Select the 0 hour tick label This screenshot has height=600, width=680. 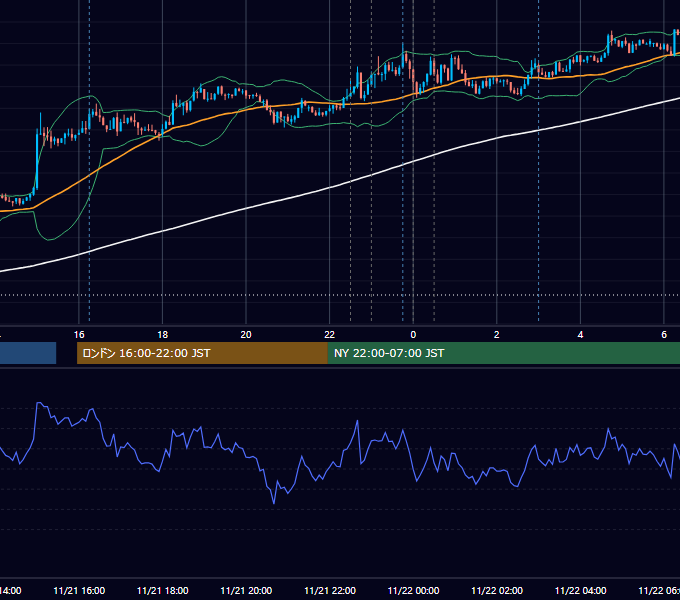[x=413, y=335]
